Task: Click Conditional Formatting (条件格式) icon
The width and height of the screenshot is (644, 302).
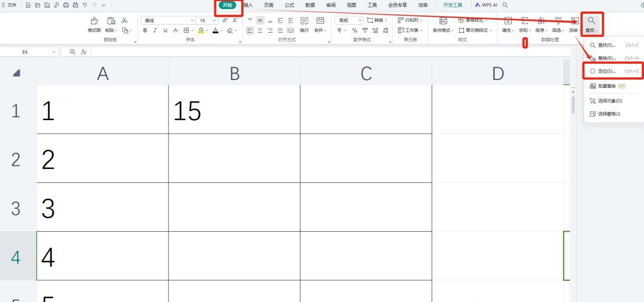Action: [443, 21]
